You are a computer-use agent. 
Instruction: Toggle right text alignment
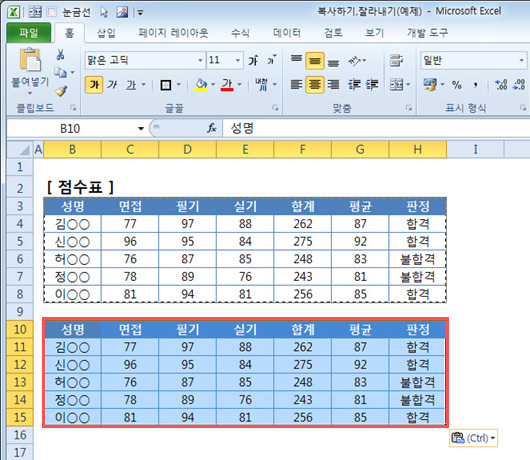(333, 84)
